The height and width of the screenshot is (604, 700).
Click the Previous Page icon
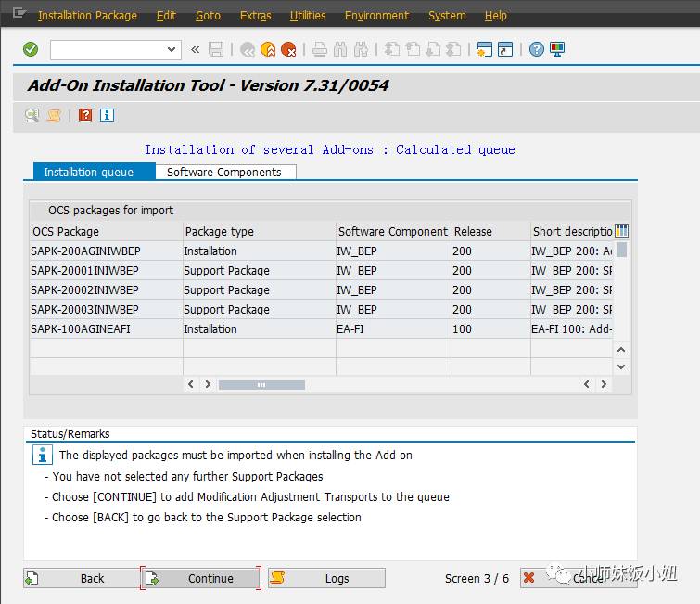point(413,49)
